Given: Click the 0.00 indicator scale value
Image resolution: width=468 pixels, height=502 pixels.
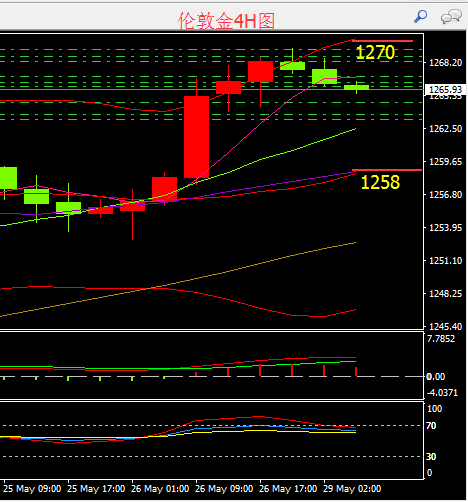Looking at the screenshot, I should pyautogui.click(x=436, y=377).
